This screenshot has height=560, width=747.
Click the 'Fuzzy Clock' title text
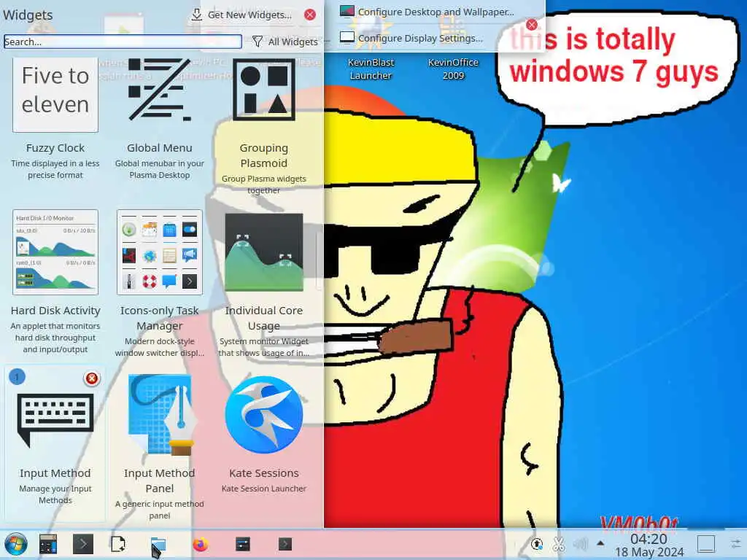55,148
